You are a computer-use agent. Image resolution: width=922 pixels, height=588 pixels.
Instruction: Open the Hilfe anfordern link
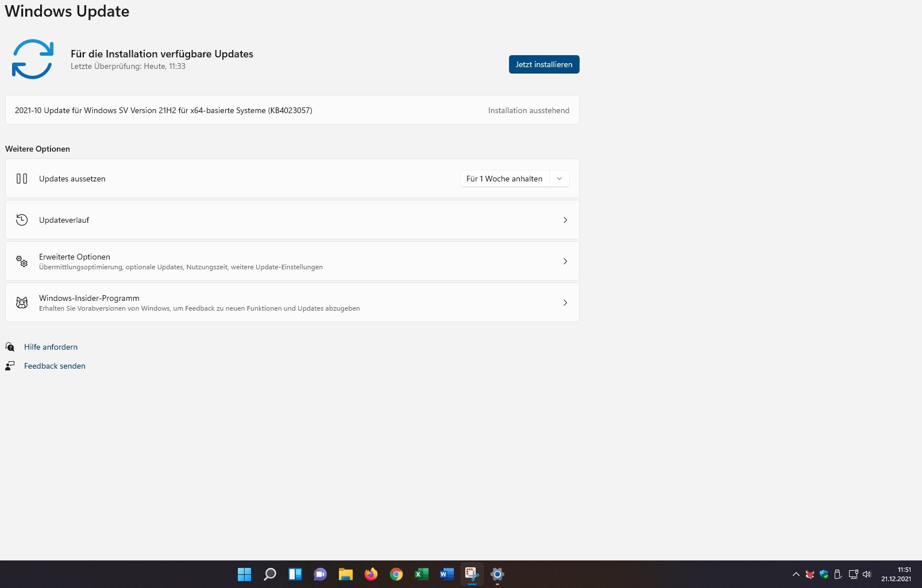[51, 347]
